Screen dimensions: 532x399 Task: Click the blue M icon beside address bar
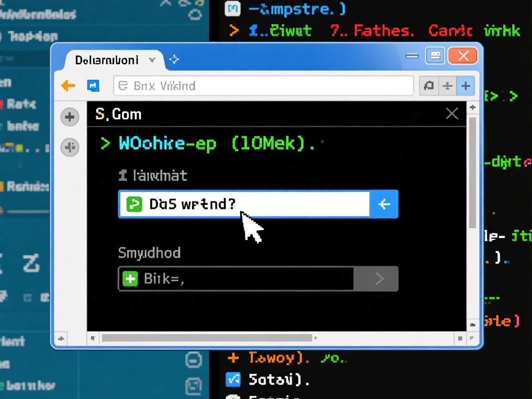(x=93, y=85)
